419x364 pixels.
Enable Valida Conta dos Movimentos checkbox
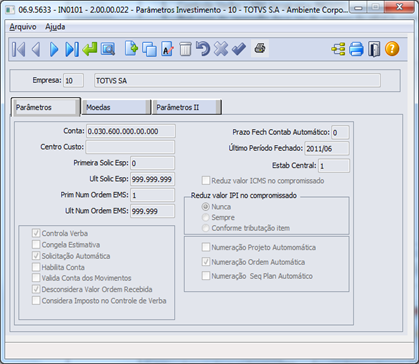point(36,278)
